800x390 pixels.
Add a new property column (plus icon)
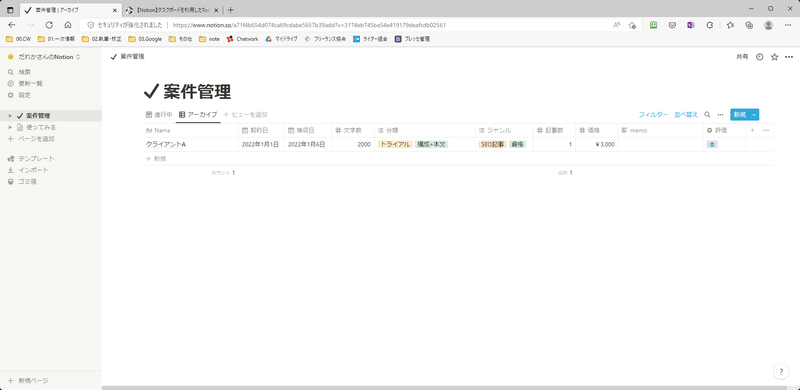tap(752, 131)
